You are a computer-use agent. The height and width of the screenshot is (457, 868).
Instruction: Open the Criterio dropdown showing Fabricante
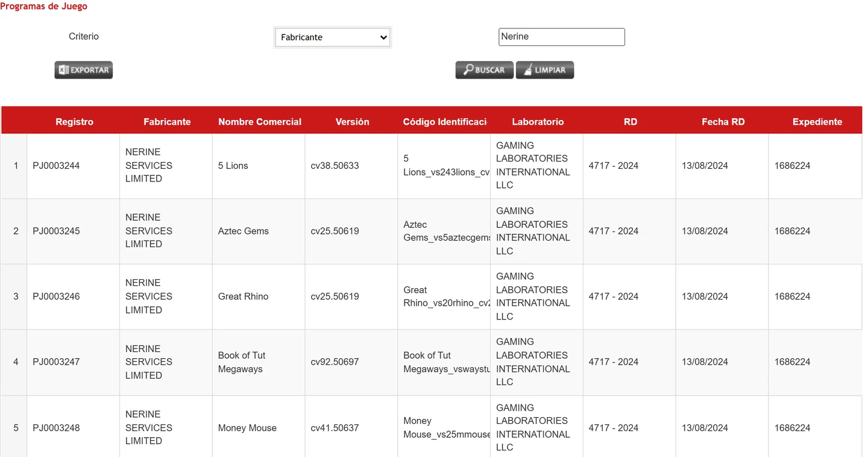click(333, 37)
